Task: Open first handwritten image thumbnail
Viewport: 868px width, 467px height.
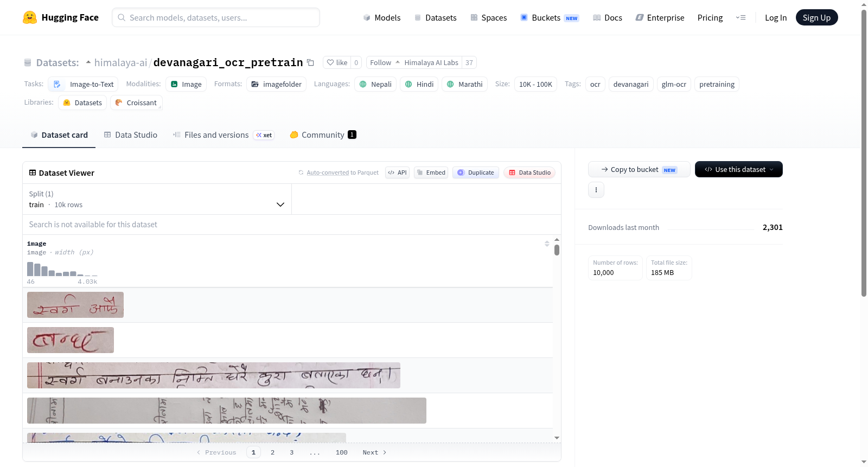Action: pos(75,305)
